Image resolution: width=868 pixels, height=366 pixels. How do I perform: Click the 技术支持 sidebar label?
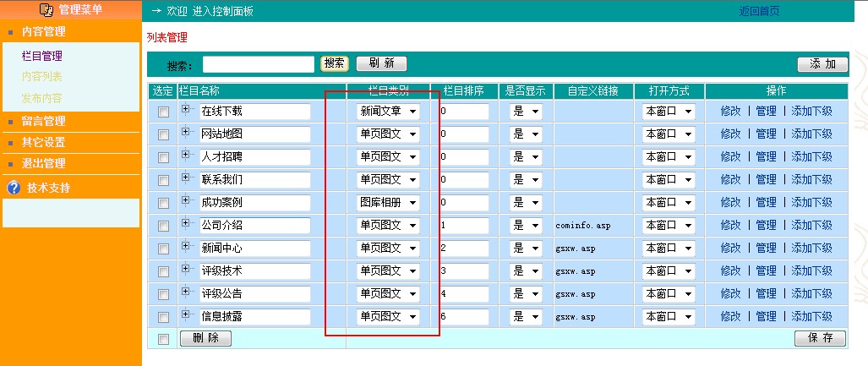49,188
